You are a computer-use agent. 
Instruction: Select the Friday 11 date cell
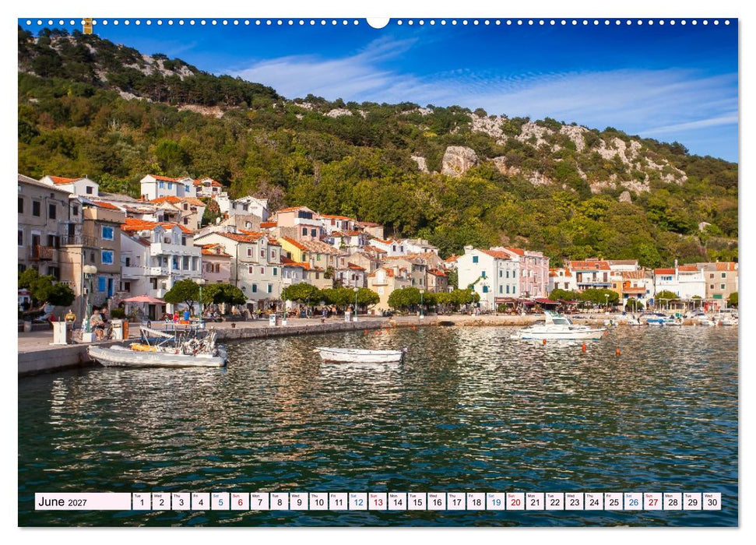coord(339,501)
